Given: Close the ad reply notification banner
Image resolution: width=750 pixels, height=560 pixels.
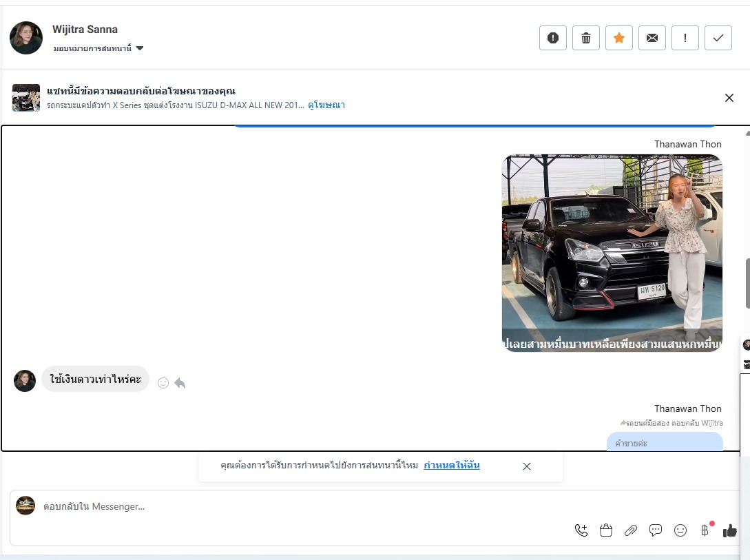Looking at the screenshot, I should coord(729,98).
